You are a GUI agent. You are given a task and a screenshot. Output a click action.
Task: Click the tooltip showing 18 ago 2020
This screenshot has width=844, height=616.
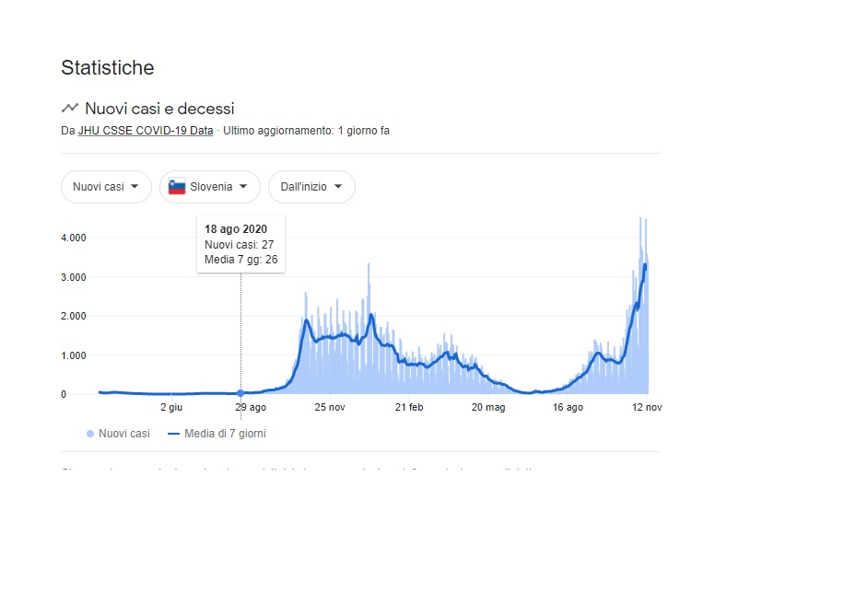(240, 244)
